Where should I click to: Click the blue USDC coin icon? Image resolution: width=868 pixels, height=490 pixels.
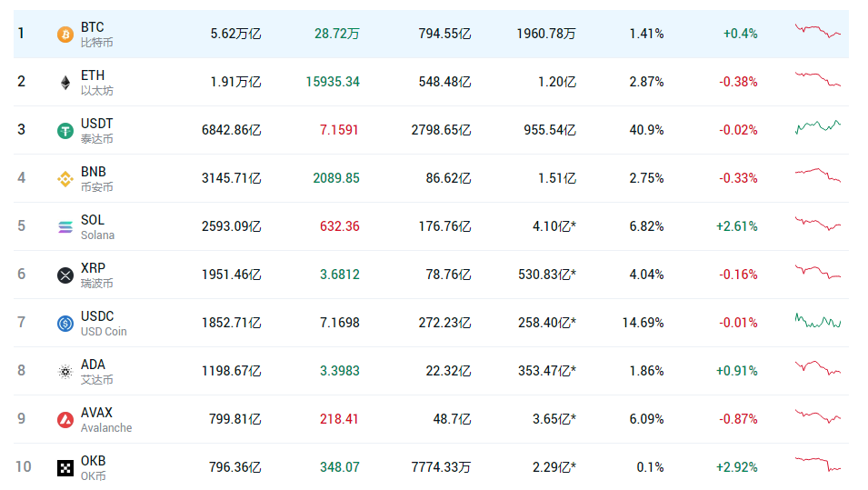(x=65, y=324)
